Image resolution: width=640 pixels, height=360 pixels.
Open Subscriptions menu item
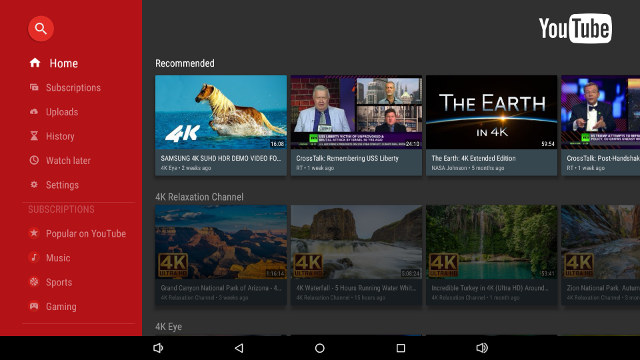(73, 87)
